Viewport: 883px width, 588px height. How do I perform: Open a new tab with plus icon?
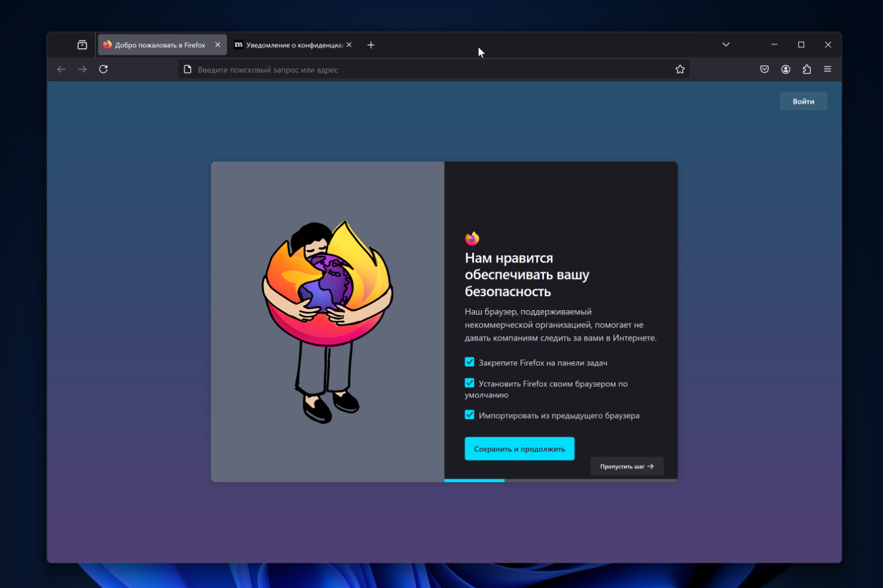[x=371, y=45]
